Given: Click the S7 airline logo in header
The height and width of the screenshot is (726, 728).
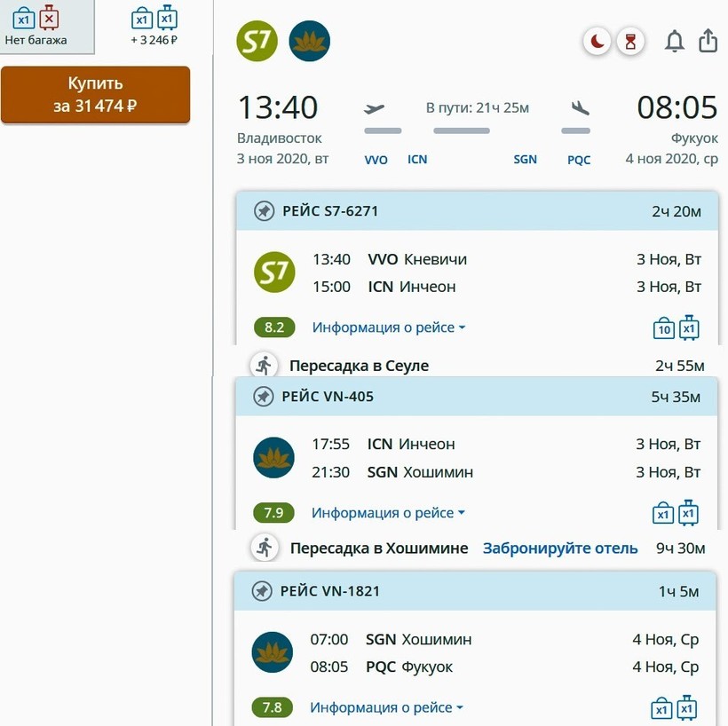Looking at the screenshot, I should point(257,41).
